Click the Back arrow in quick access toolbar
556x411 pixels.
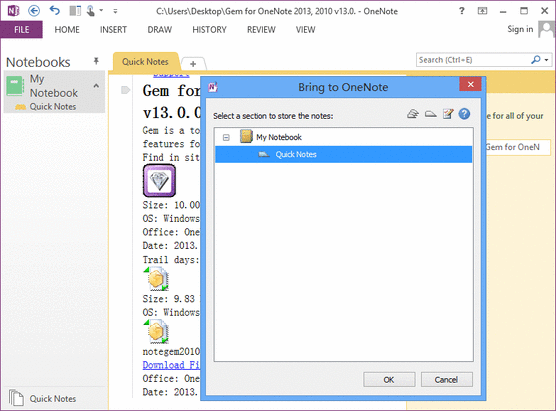point(34,11)
